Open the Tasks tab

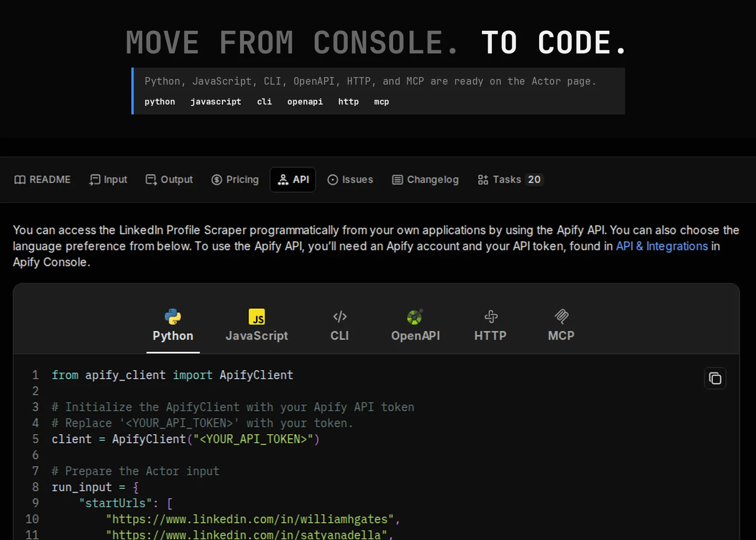(510, 180)
